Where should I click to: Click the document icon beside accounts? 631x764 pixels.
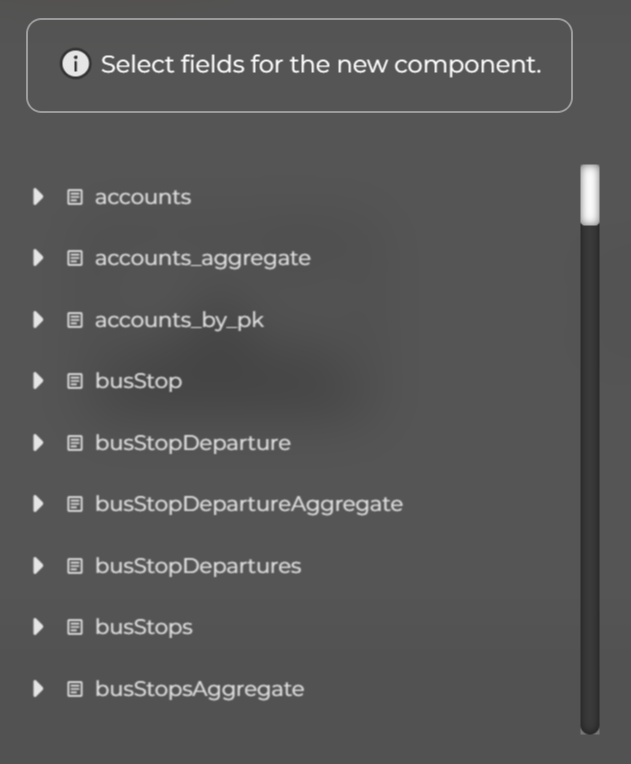pos(75,197)
